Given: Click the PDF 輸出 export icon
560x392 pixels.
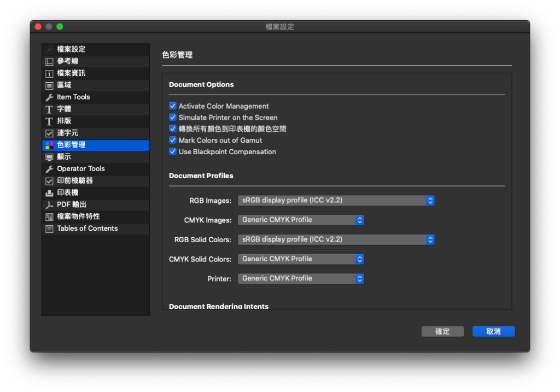Looking at the screenshot, I should coord(49,205).
